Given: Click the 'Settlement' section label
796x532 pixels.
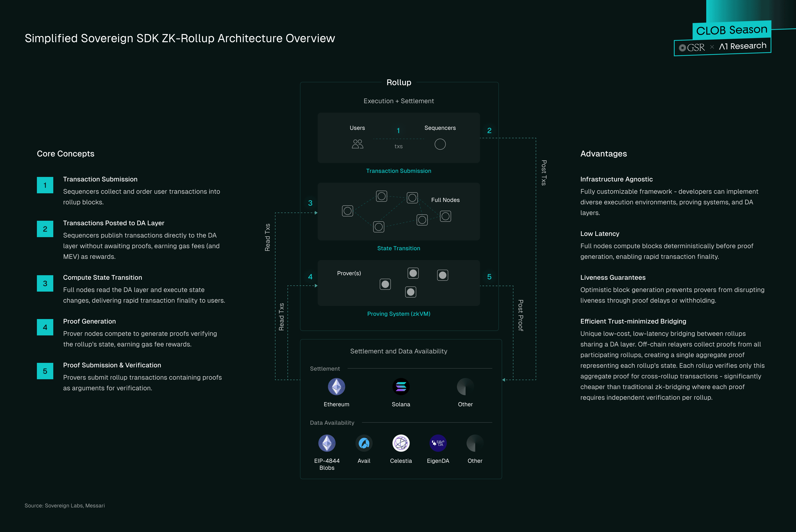Looking at the screenshot, I should pyautogui.click(x=325, y=369).
